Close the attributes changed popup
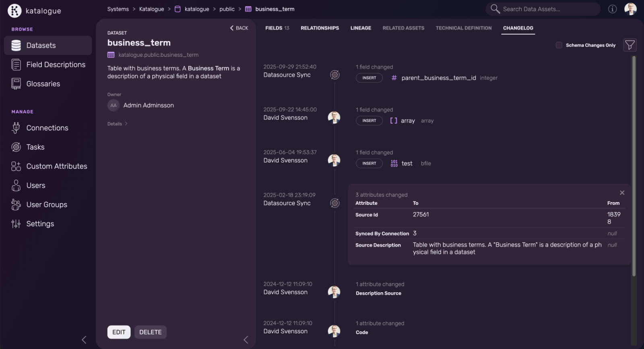This screenshot has height=349, width=644. click(622, 193)
